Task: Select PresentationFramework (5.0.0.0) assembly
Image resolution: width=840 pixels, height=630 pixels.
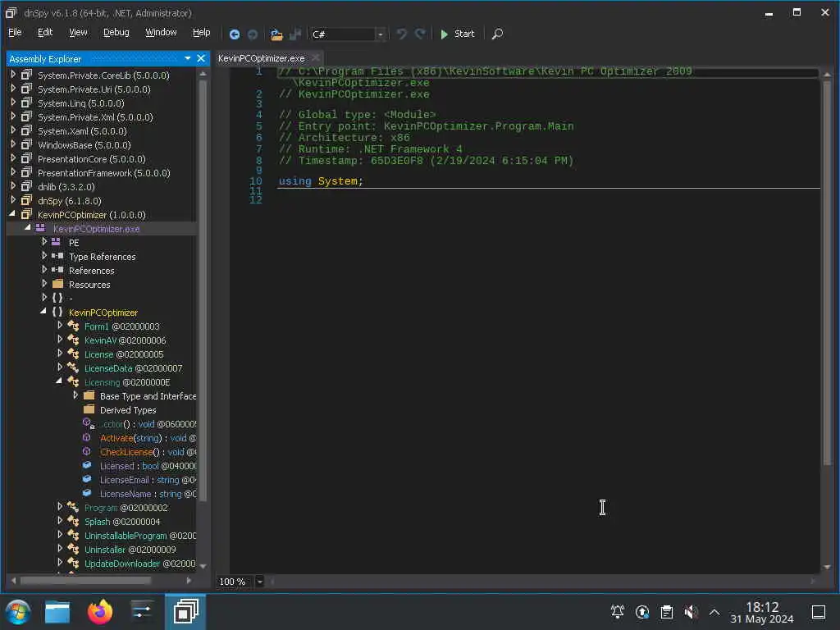Action: tap(104, 172)
